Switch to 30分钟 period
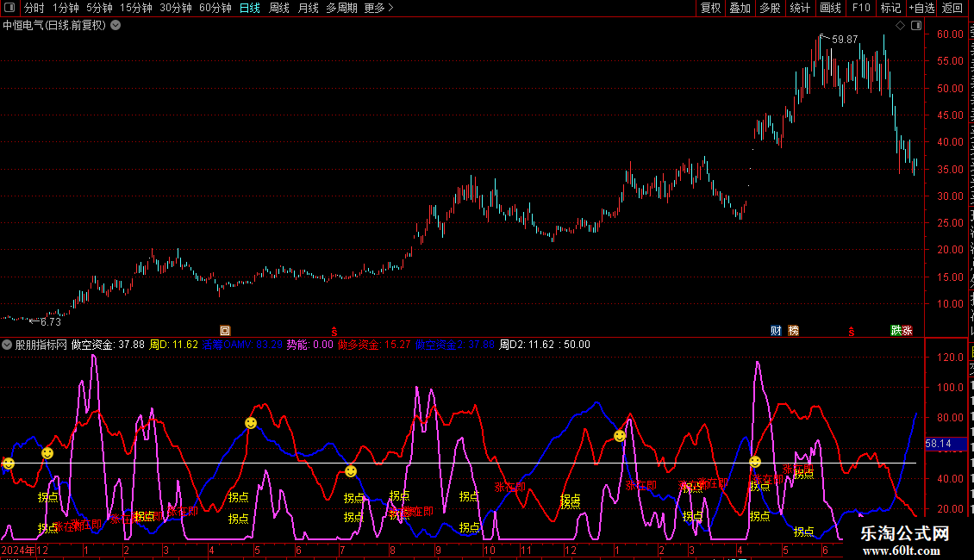 pos(176,8)
